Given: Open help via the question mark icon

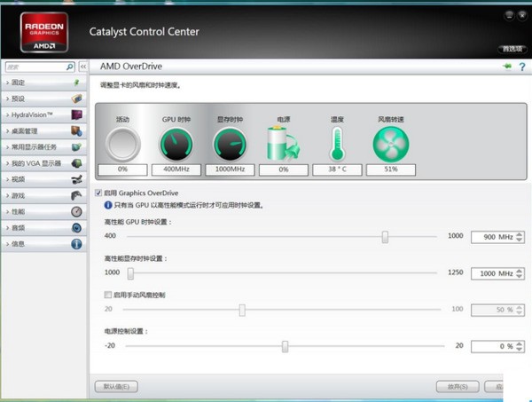Looking at the screenshot, I should (522, 67).
